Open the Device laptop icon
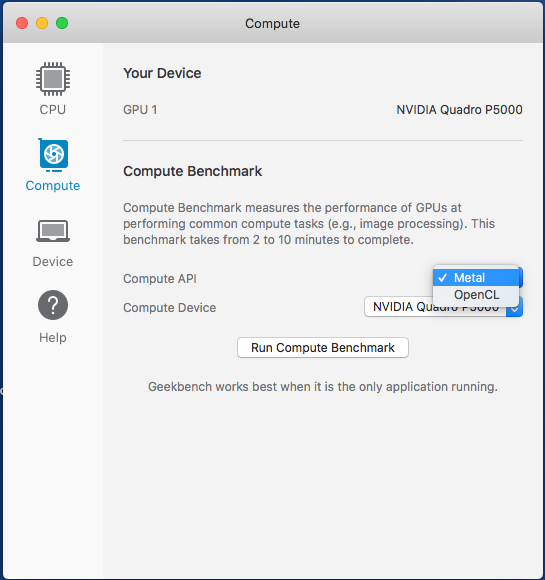Screen dimensions: 545x580 point(53,231)
